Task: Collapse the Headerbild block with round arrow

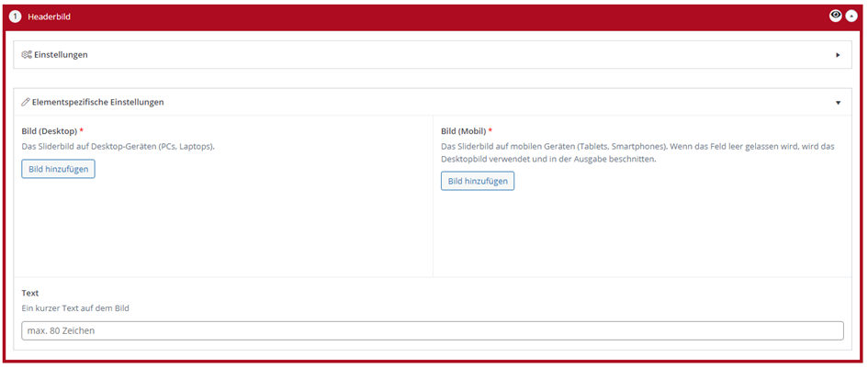Action: click(851, 16)
